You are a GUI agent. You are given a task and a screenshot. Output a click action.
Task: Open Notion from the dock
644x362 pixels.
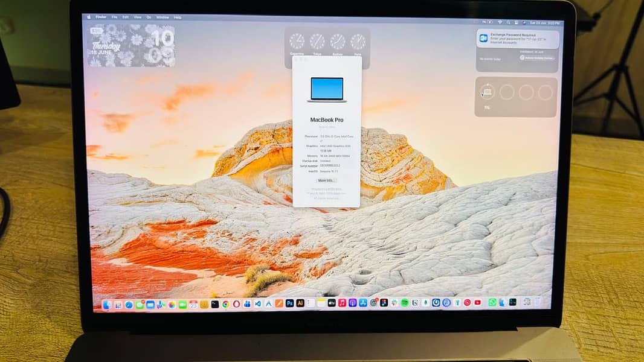[415, 303]
